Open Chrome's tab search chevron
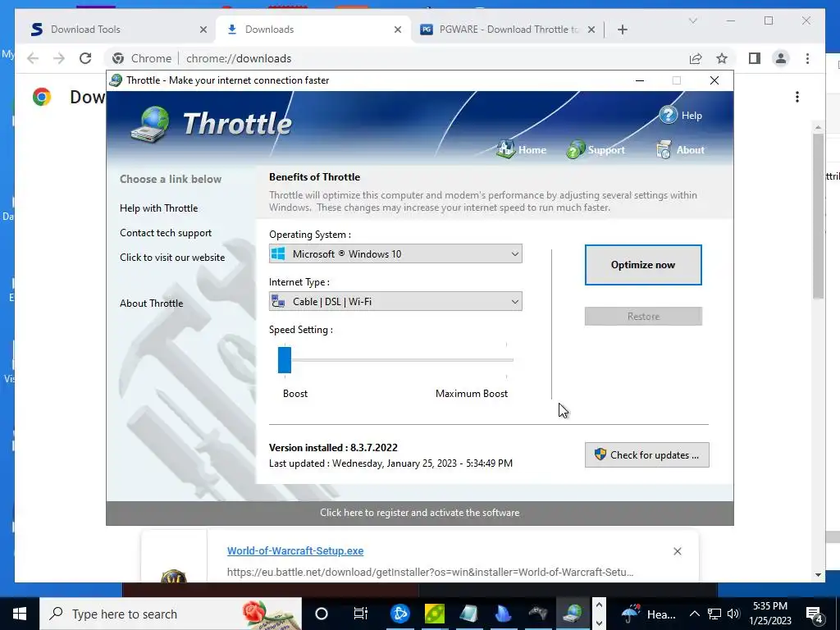840x630 pixels. pyautogui.click(x=692, y=21)
